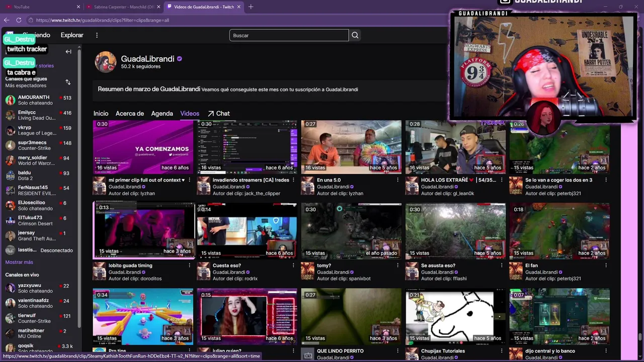Click the Buscar search field

(x=289, y=35)
